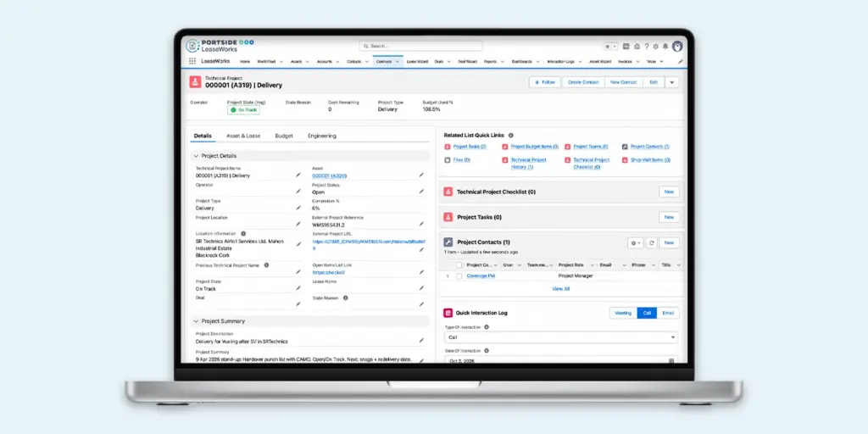Expand the More nav dropdown
Screen dimensions: 868x434
[x=661, y=61]
